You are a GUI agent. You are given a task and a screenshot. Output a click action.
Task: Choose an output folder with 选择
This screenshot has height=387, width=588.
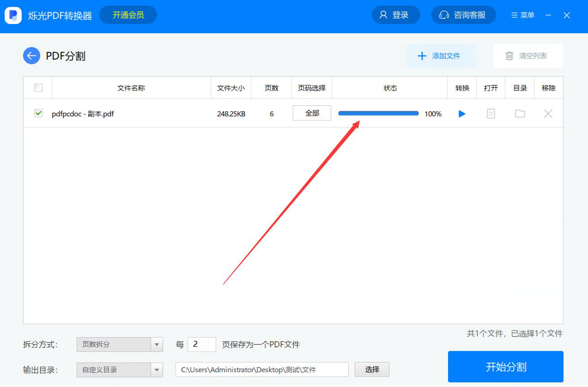click(x=372, y=369)
